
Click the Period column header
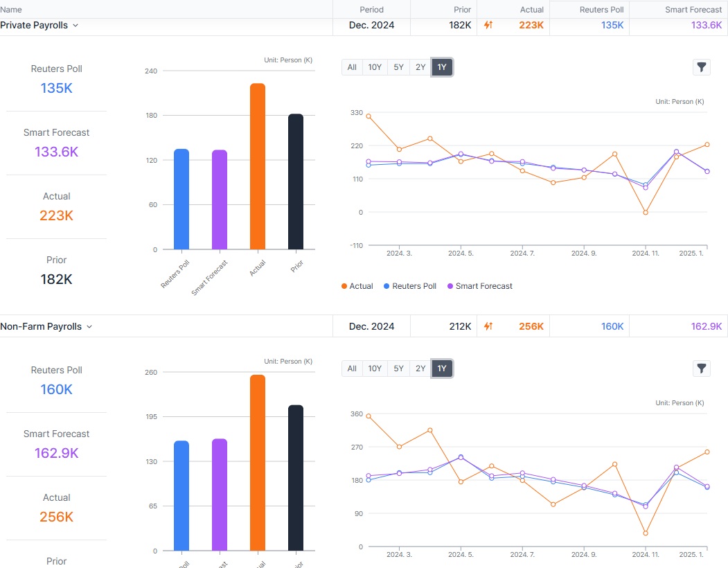pyautogui.click(x=371, y=10)
